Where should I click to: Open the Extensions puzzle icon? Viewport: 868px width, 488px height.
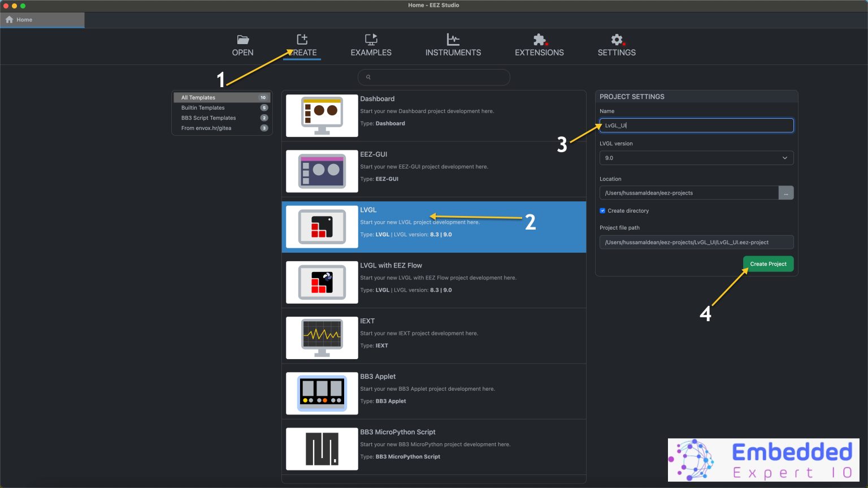coord(539,40)
